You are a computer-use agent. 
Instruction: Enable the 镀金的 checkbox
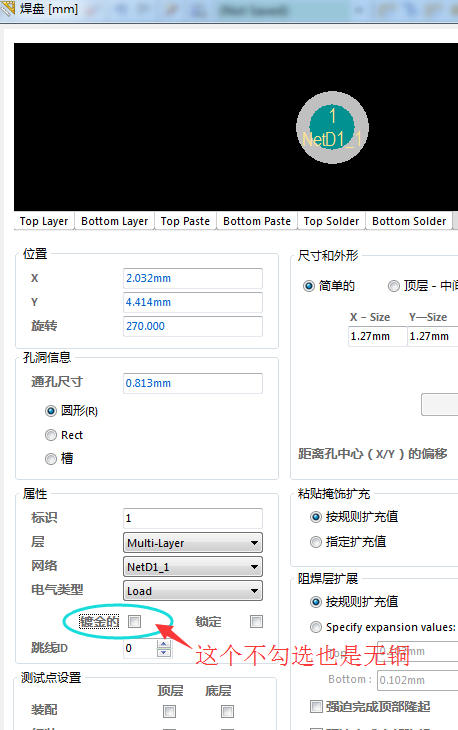135,621
